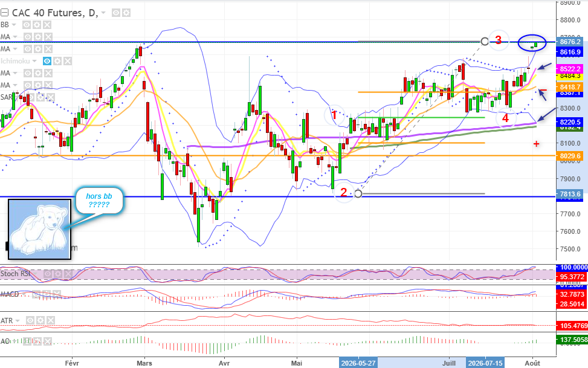Click the Août label on time axis
The image size is (588, 368).
[532, 363]
